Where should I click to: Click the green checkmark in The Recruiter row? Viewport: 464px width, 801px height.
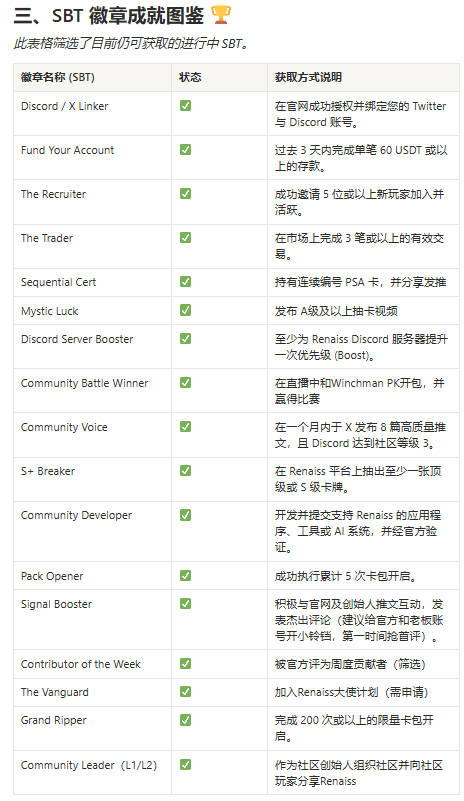coord(185,194)
